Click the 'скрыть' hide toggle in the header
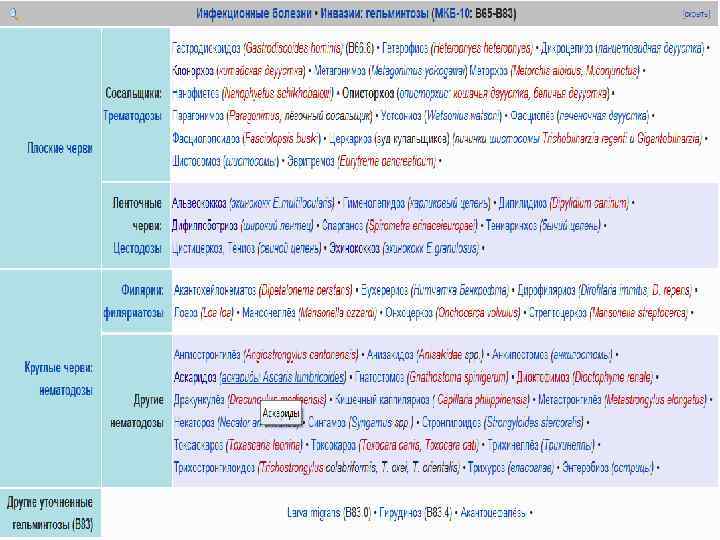Image resolution: width=720 pixels, height=540 pixels. click(x=696, y=14)
